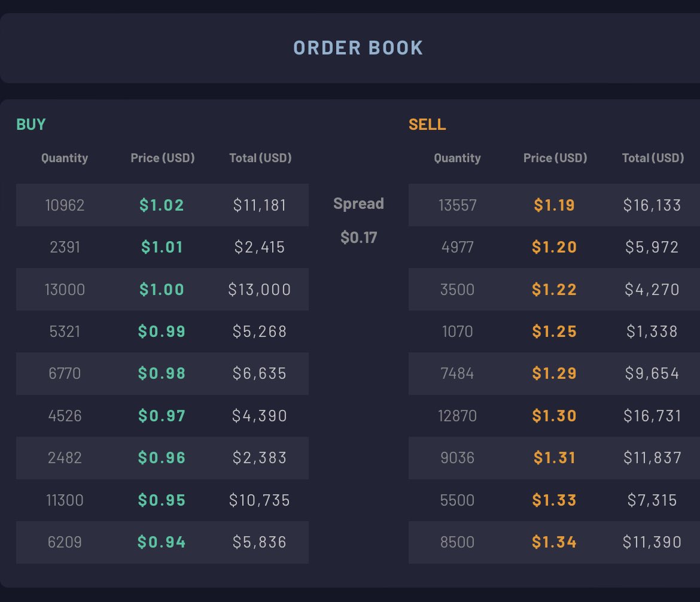Select sell price $1.22
The image size is (700, 602).
click(555, 290)
